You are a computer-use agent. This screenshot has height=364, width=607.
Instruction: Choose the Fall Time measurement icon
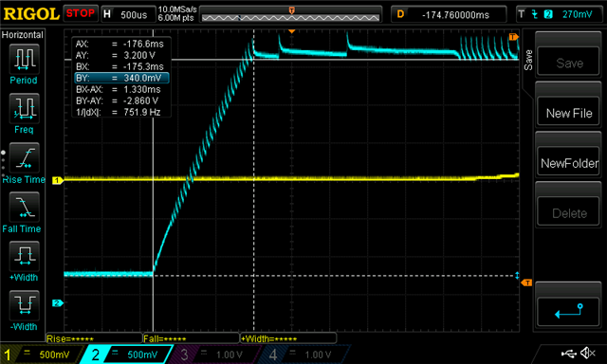point(24,207)
